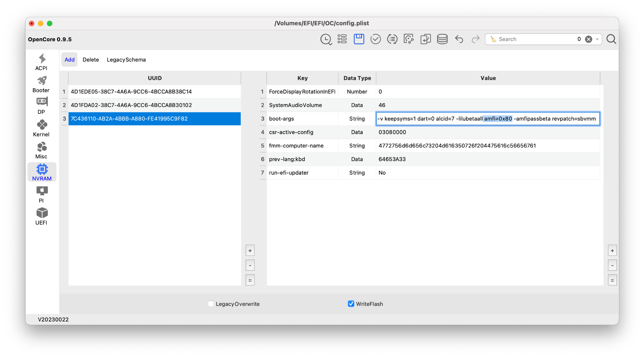
Task: Click the stacked documents arrow toolbar icon
Action: [x=425, y=39]
